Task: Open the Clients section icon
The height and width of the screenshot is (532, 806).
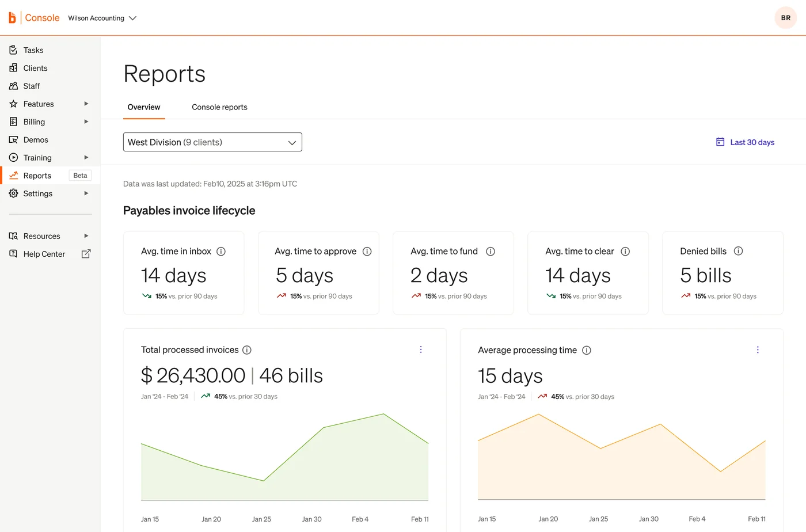Action: coord(13,68)
